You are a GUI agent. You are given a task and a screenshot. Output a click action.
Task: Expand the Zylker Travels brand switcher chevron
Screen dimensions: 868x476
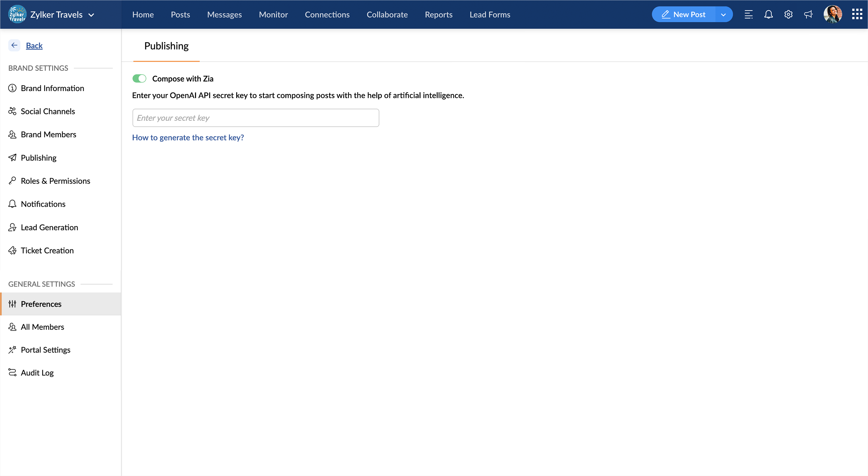tap(91, 15)
